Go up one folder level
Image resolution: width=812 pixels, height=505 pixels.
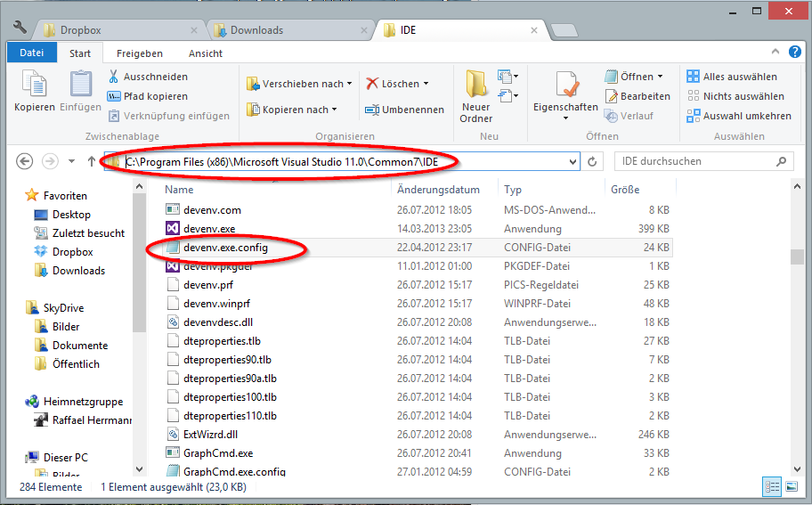91,161
